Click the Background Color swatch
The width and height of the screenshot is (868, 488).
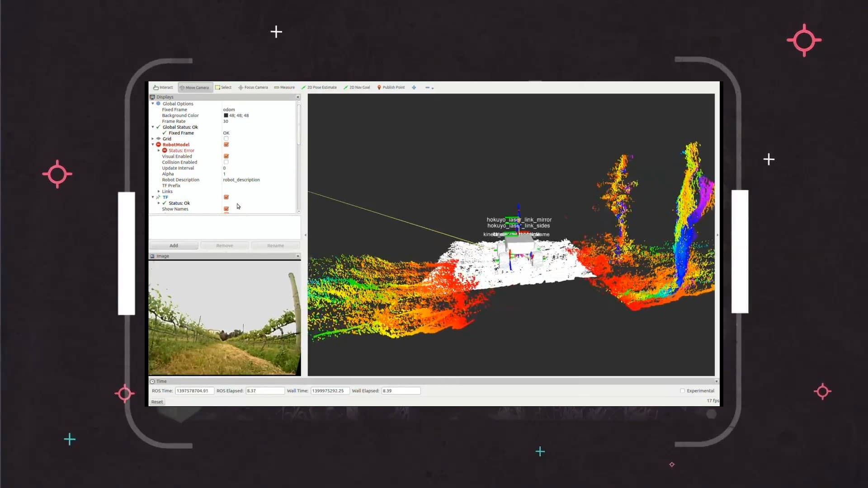(x=226, y=116)
